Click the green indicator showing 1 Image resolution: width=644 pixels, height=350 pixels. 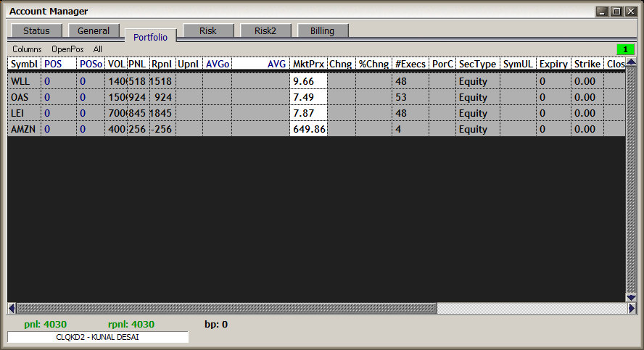click(x=624, y=49)
